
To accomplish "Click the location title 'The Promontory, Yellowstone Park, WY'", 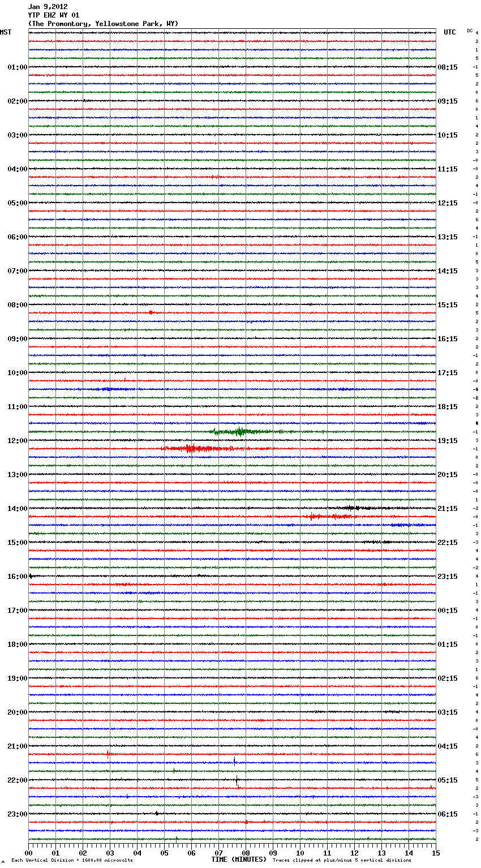I will (103, 24).
